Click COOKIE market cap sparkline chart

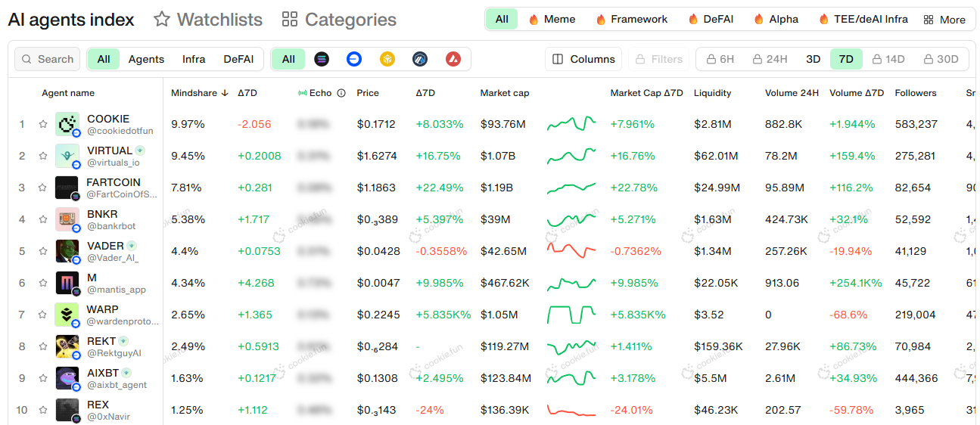click(571, 123)
